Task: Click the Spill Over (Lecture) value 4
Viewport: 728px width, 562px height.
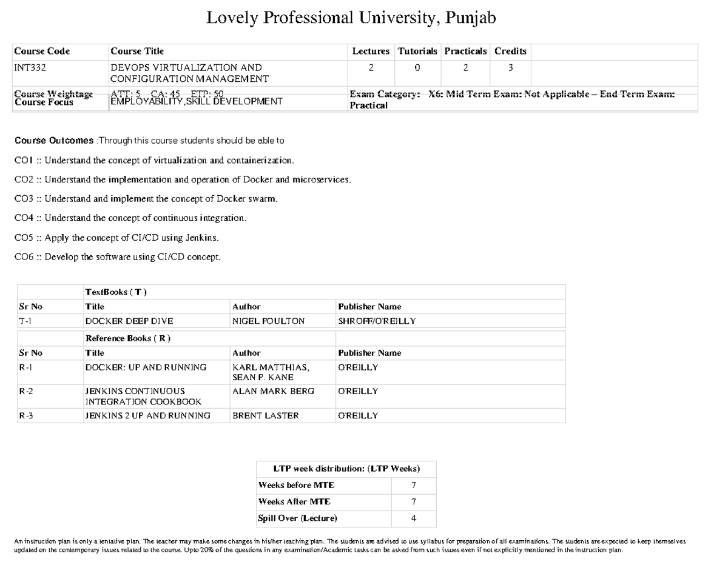Action: (x=413, y=518)
